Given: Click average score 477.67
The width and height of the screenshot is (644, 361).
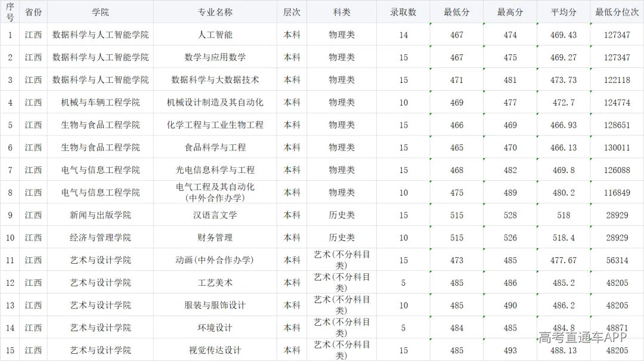Looking at the screenshot, I should [x=563, y=260].
